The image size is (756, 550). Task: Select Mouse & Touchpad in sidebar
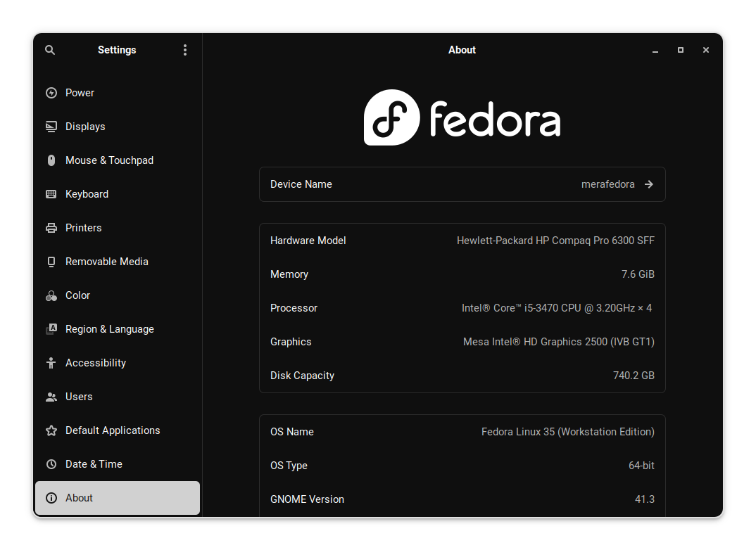pos(118,160)
